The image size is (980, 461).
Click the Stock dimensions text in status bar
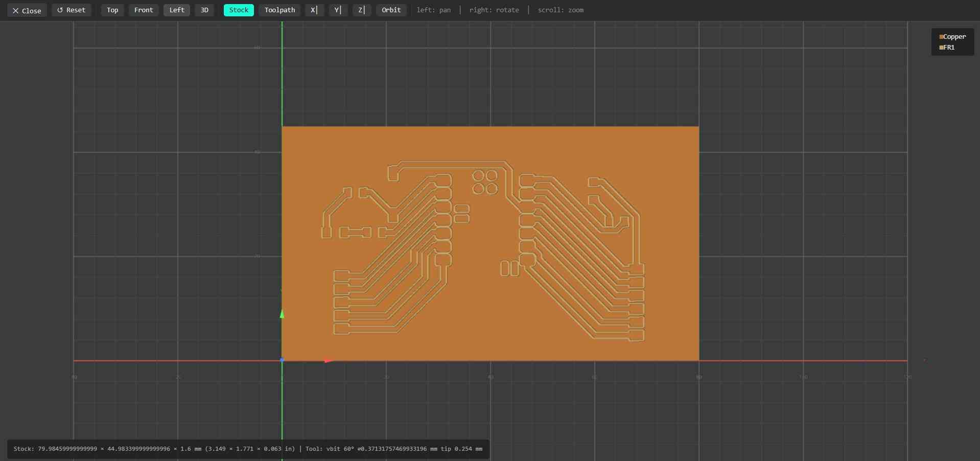click(154, 449)
